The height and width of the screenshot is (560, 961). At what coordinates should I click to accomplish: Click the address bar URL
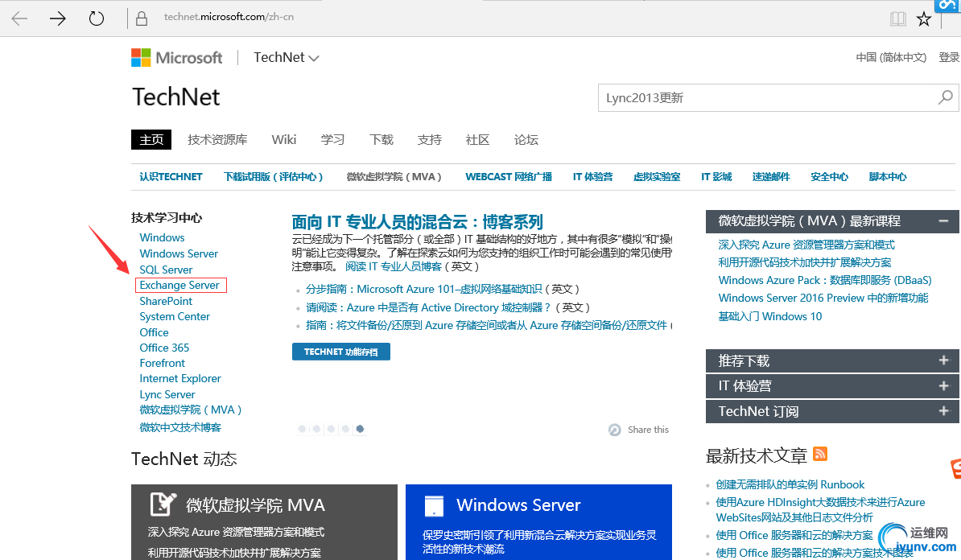point(229,17)
